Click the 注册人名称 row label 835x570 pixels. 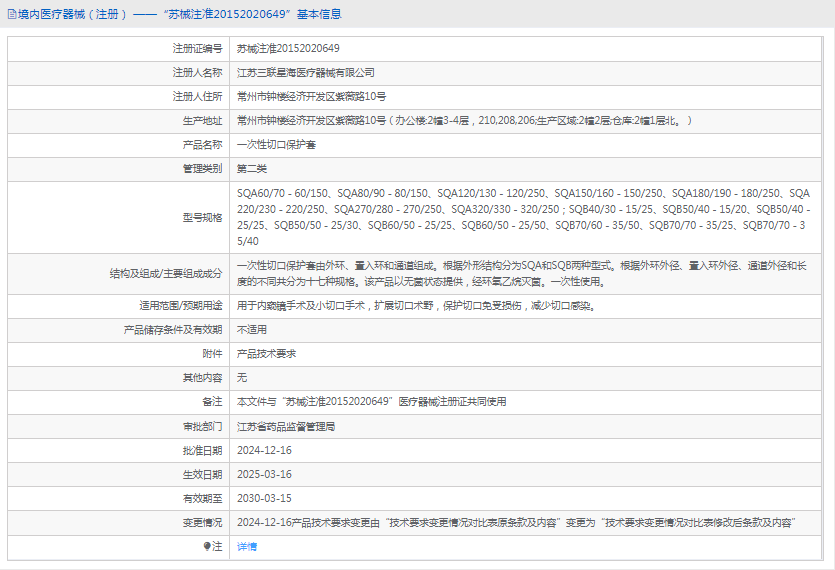pyautogui.click(x=197, y=72)
